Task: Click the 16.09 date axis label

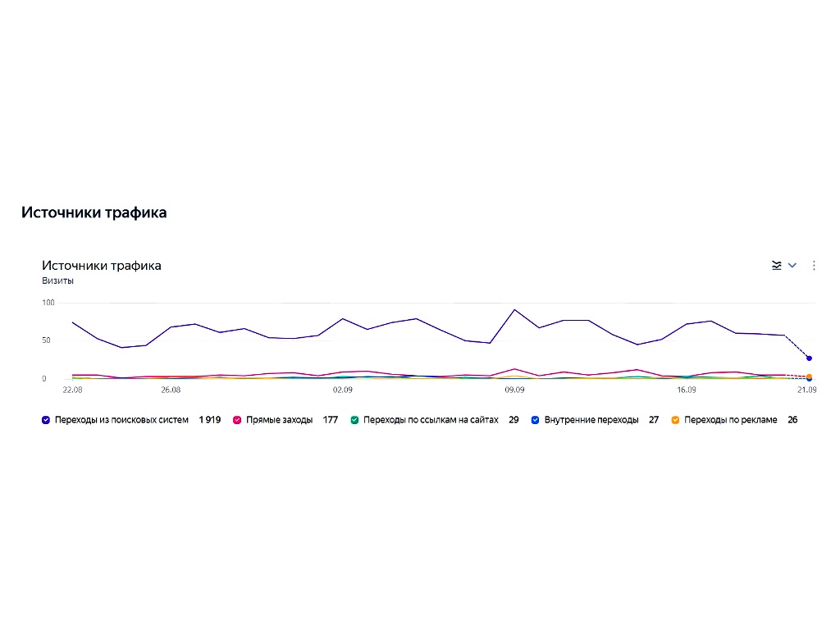Action: 687,390
